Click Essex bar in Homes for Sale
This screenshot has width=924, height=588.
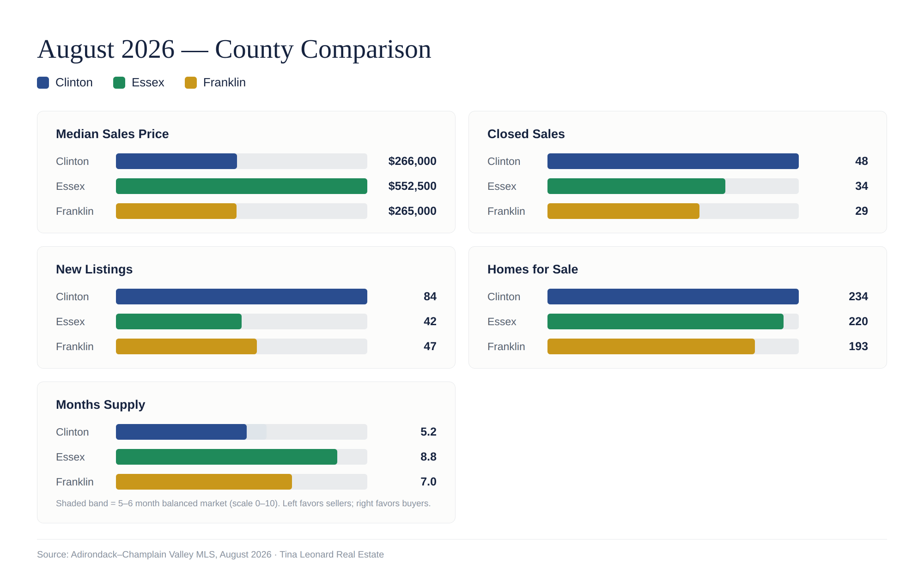tap(665, 321)
